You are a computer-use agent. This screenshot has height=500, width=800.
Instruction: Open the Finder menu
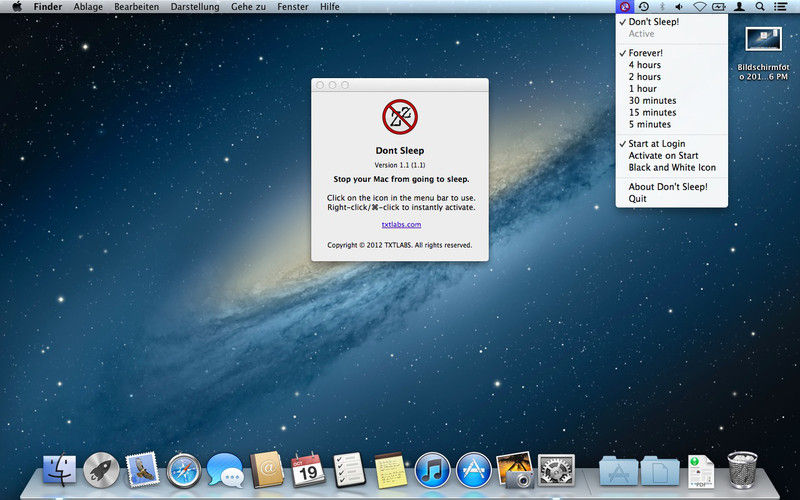pyautogui.click(x=47, y=7)
